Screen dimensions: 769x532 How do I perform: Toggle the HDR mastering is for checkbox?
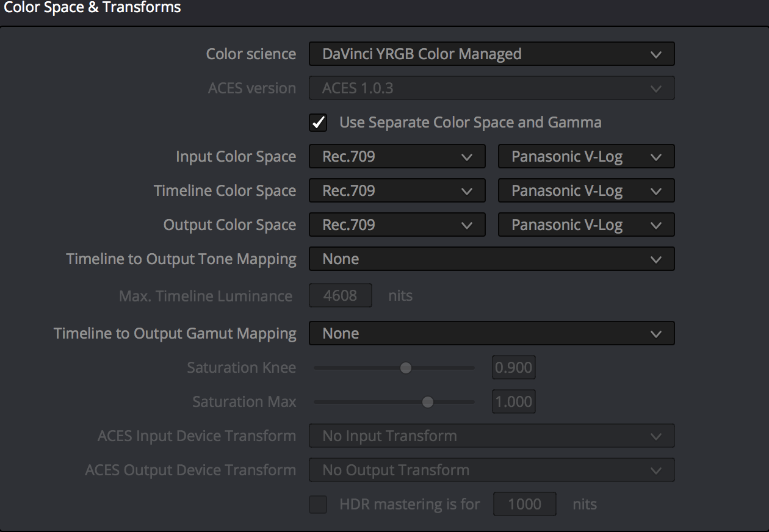coord(318,505)
